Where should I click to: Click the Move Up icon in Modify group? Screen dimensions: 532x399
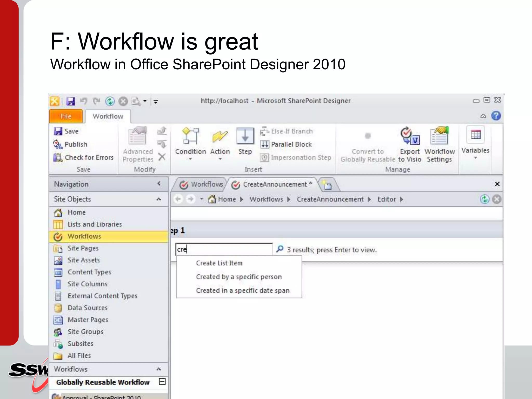coord(162,130)
